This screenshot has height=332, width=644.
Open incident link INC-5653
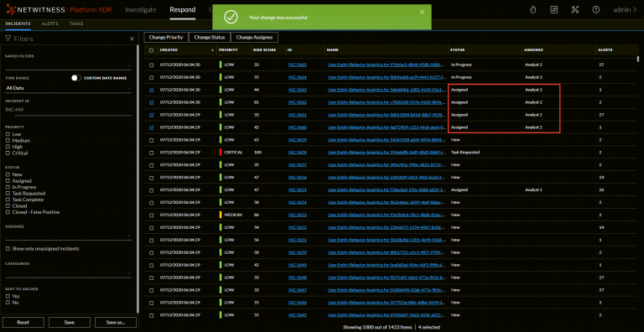coord(298,215)
